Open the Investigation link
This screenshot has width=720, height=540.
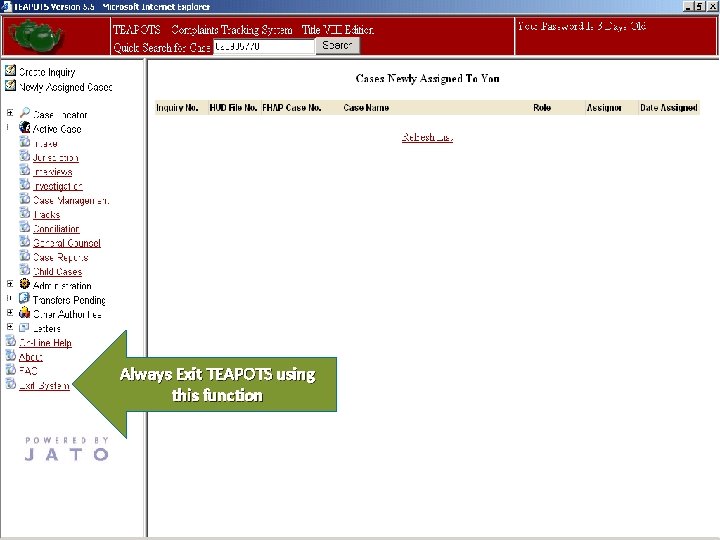click(58, 186)
